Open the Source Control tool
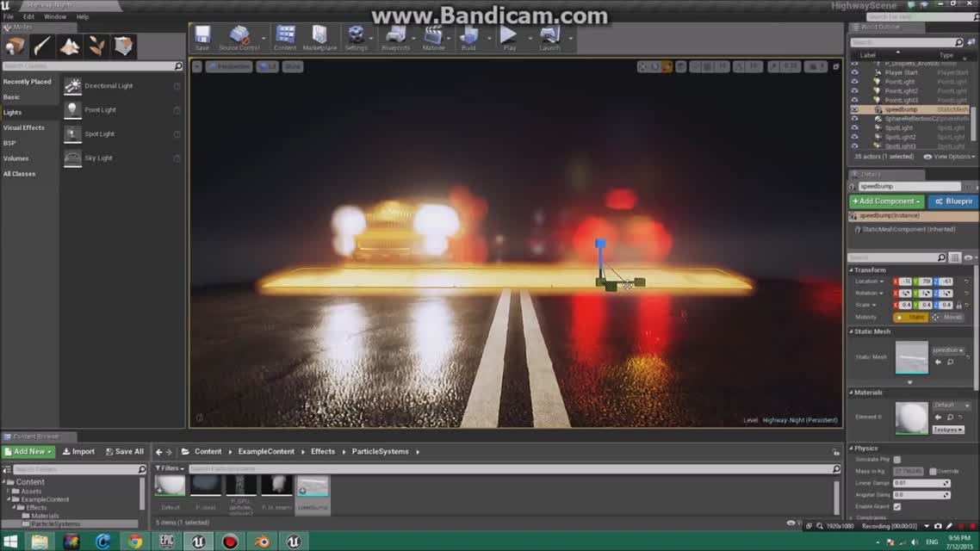This screenshot has width=980, height=551. [239, 38]
